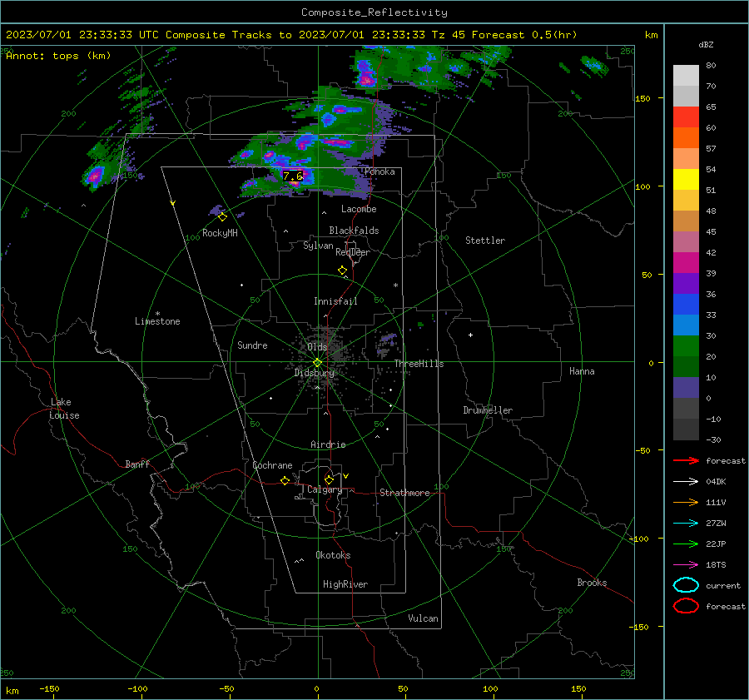This screenshot has height=700, width=749.
Task: Click the yellow 54-51 dBZ swatch
Action: (686, 180)
